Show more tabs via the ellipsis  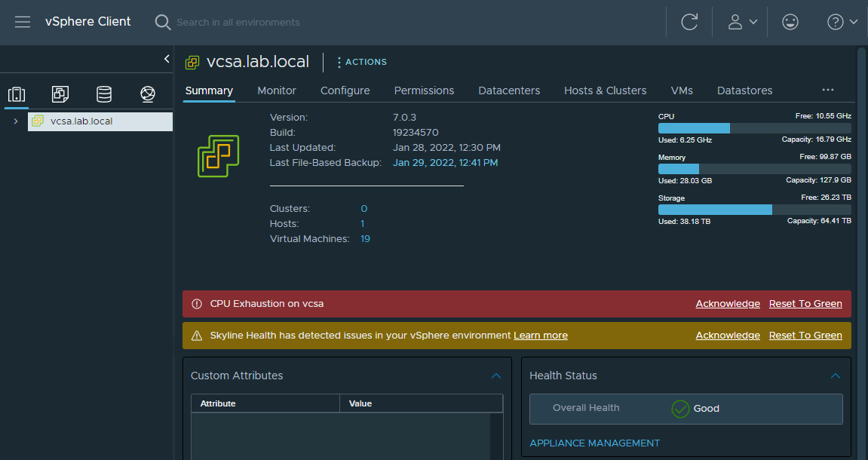point(827,90)
